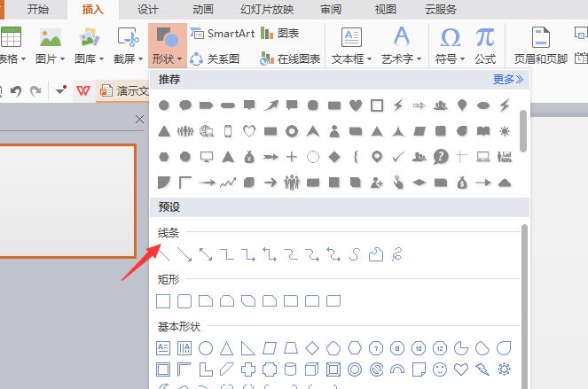This screenshot has height=389, width=588.
Task: Select the recommended zigzag line chart shape
Action: (x=228, y=183)
